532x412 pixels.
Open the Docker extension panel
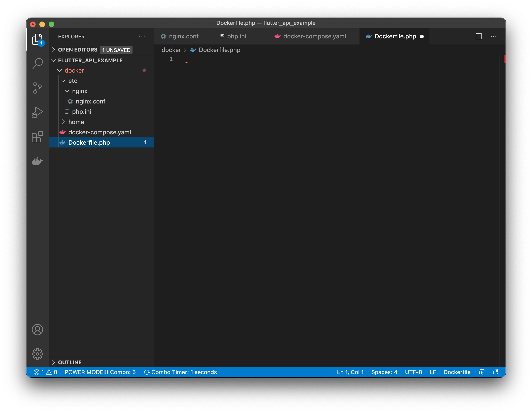37,161
